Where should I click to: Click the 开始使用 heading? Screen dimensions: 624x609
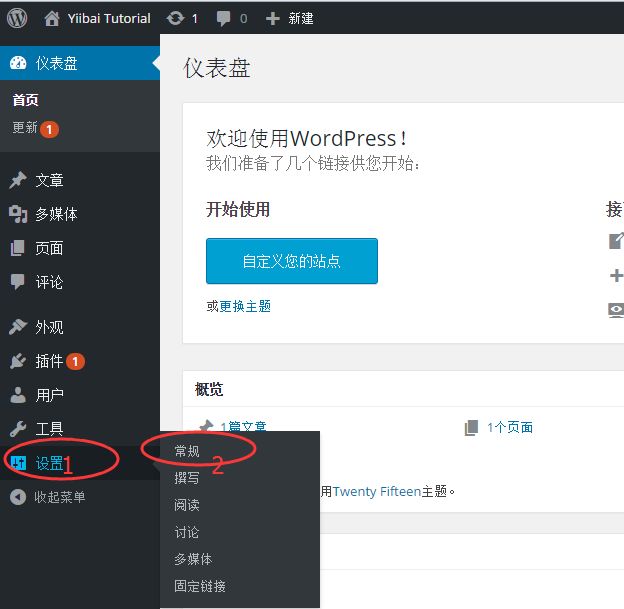pos(238,209)
